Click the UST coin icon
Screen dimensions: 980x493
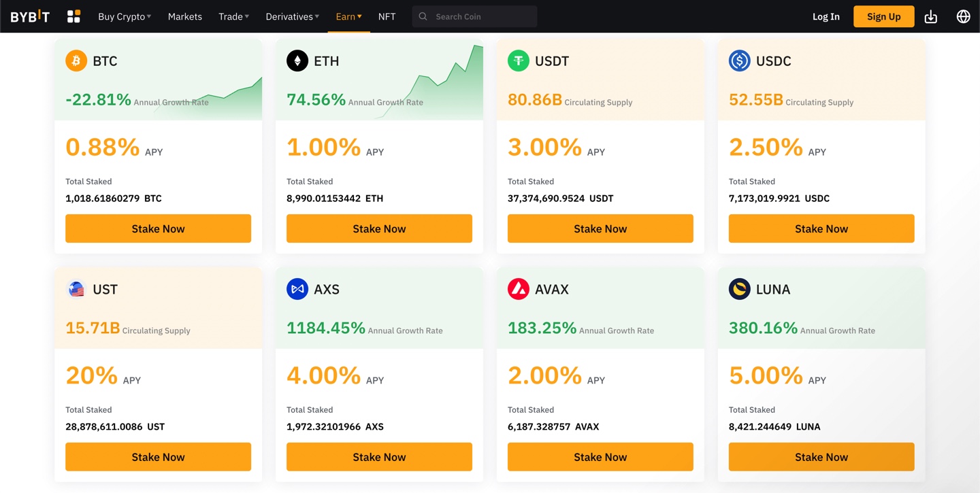click(x=76, y=289)
